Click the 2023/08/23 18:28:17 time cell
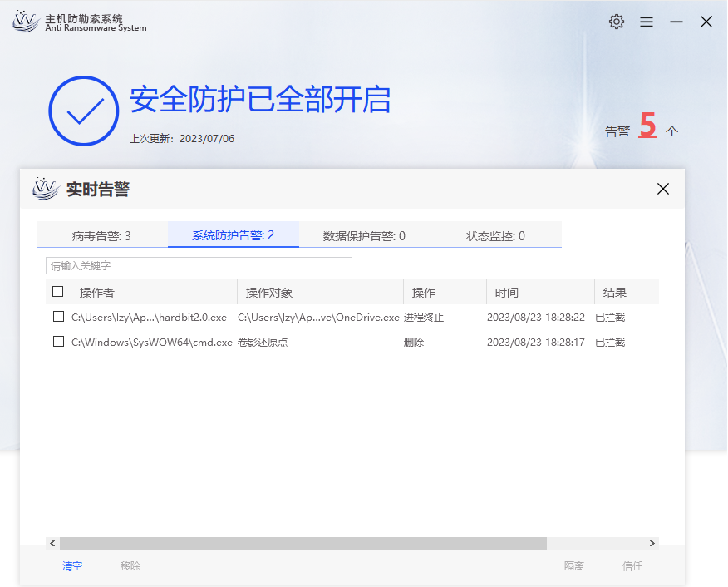The height and width of the screenshot is (587, 728). [536, 343]
